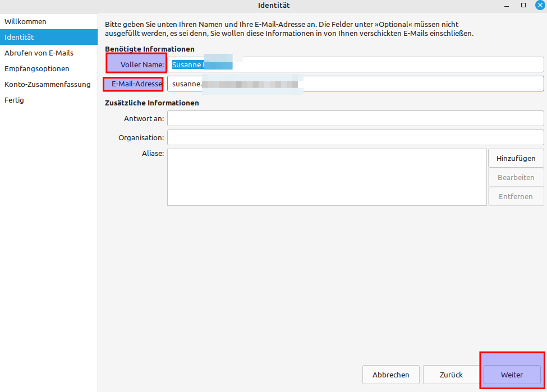547x392 pixels.
Task: Proceed by clicking the Weiter button
Action: [512, 375]
